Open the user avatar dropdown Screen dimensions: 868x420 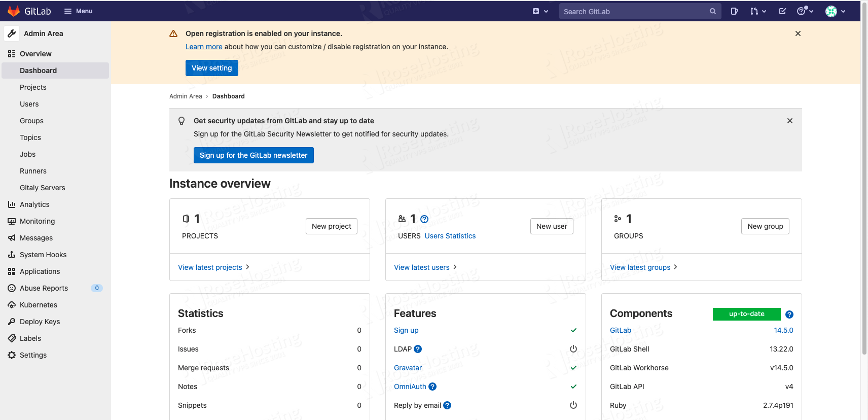coord(835,11)
